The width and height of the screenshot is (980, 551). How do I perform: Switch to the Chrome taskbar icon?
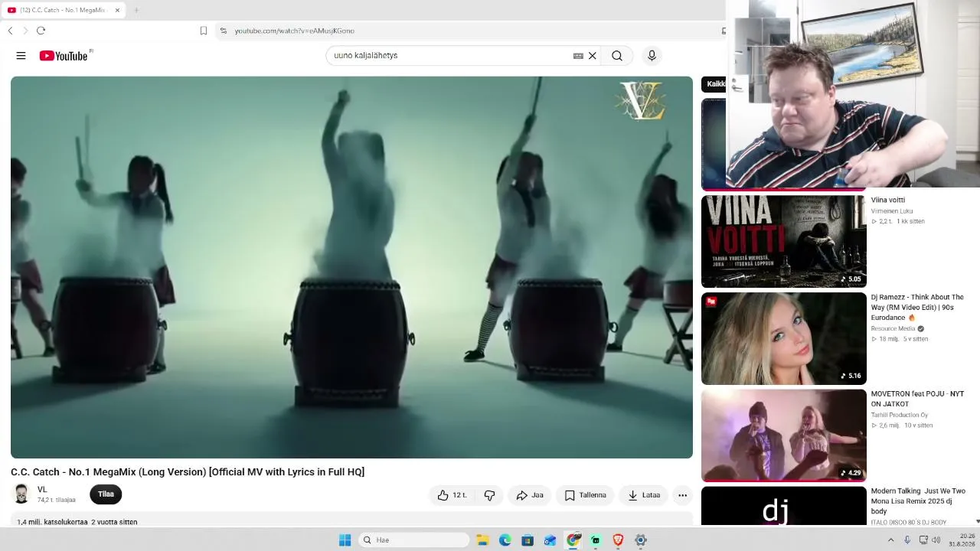[573, 540]
